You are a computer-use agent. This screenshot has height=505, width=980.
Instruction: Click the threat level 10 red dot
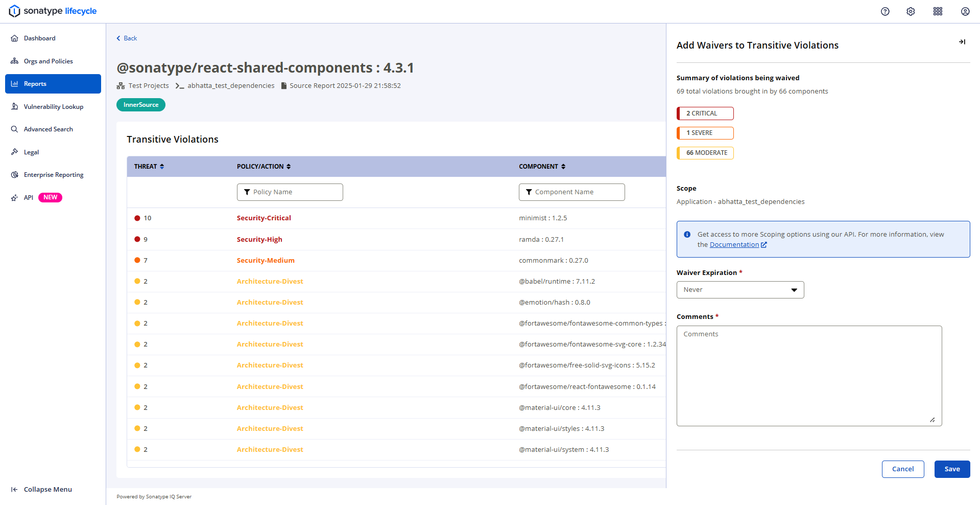[137, 218]
